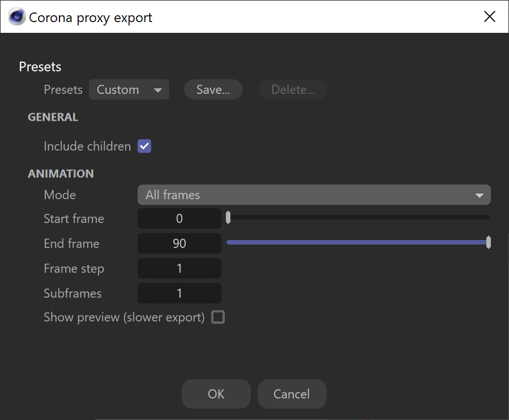Screen dimensions: 509x420
Task: Click the Start frame input field
Action: click(179, 218)
